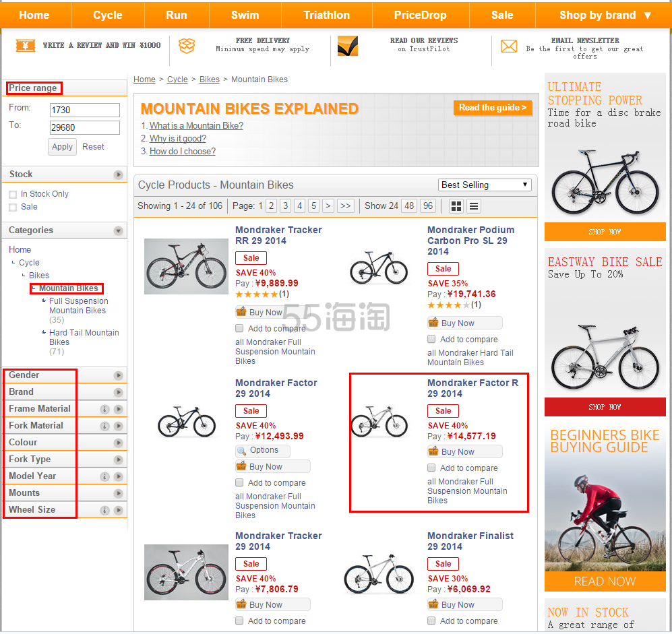This screenshot has height=634, width=672.
Task: Click Frame Material info icon
Action: (104, 409)
